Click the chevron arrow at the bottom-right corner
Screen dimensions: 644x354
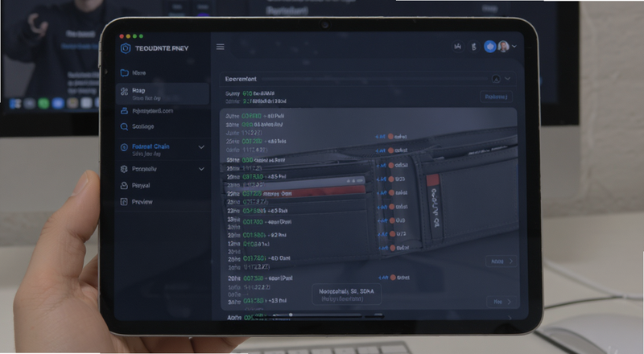coord(510,318)
